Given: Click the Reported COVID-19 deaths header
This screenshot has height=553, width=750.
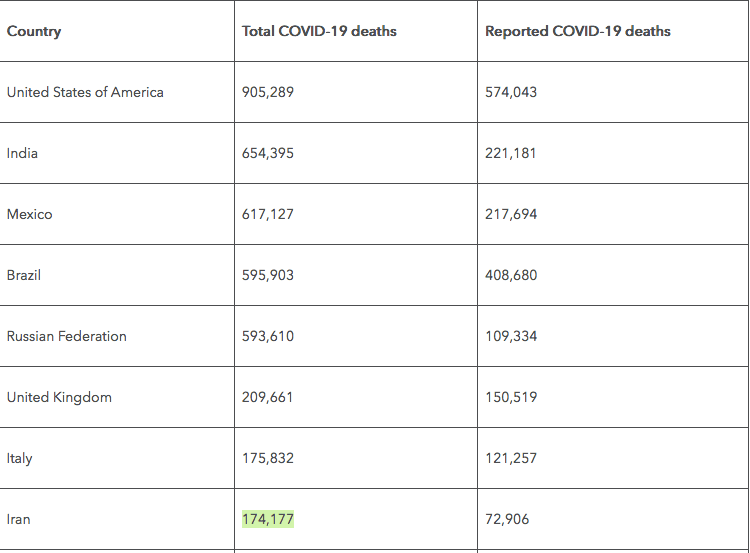Looking at the screenshot, I should (577, 31).
